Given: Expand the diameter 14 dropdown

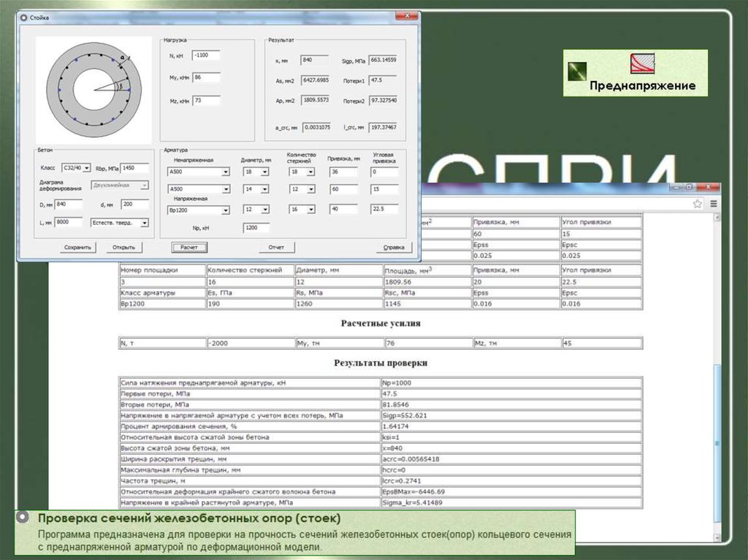Looking at the screenshot, I should (x=264, y=190).
